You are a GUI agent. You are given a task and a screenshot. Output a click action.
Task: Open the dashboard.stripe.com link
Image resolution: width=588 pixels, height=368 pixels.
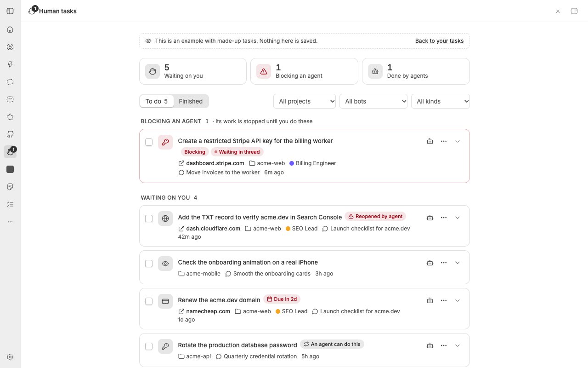coord(211,163)
